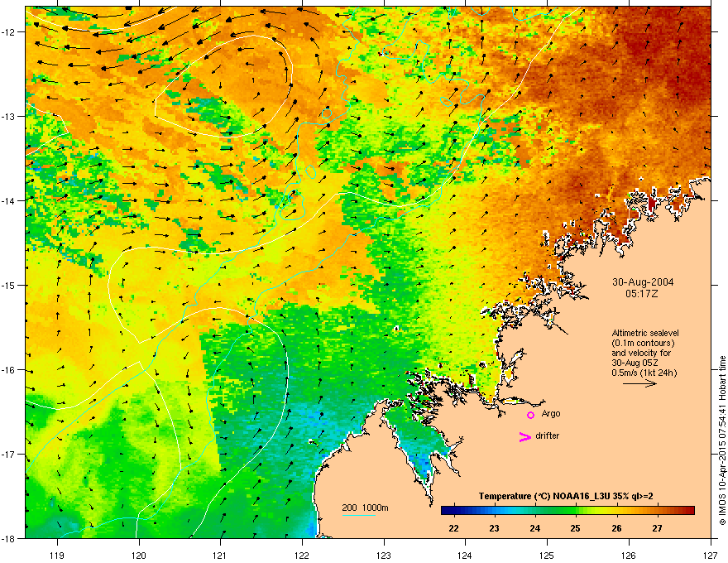Click the 26 value on temperature scale
This screenshot has width=728, height=563.
[616, 528]
